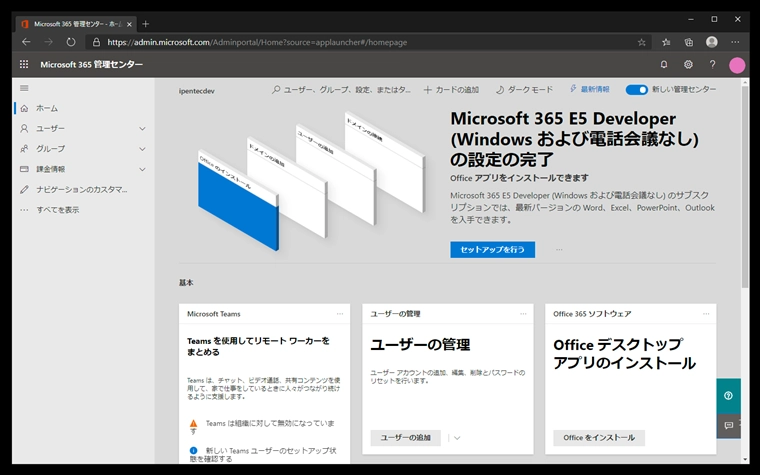The image size is (760, 475).
Task: Reload the page with refresh icon
Action: [71, 42]
